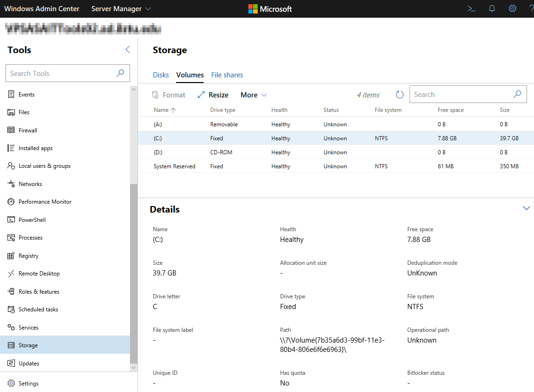Click the Volume path value in Details
Image resolution: width=534 pixels, height=392 pixels.
tap(332, 344)
